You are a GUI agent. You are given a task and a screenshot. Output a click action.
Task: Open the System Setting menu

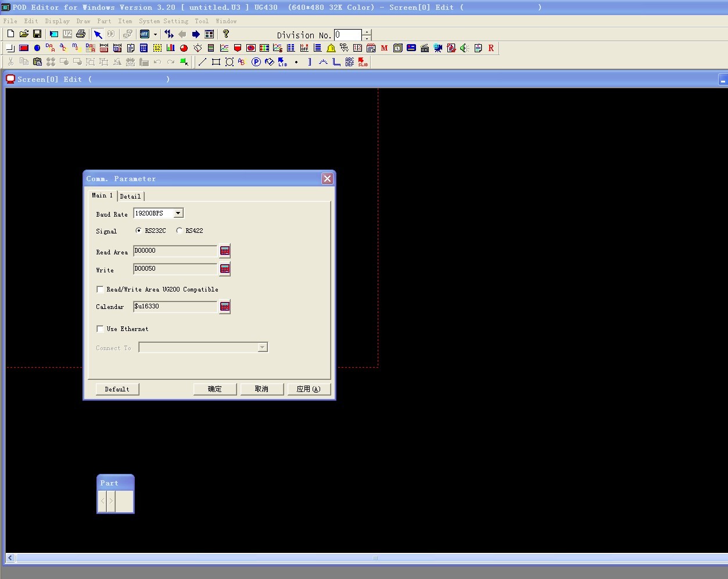click(x=163, y=21)
